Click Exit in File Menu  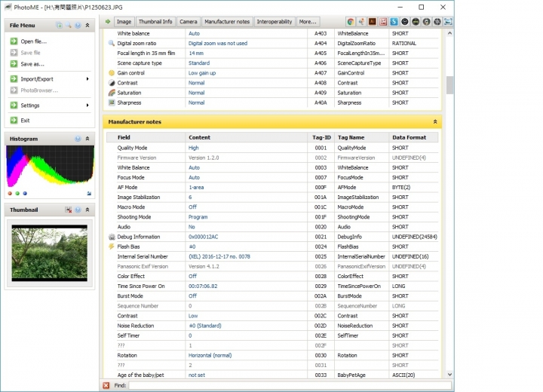point(25,120)
